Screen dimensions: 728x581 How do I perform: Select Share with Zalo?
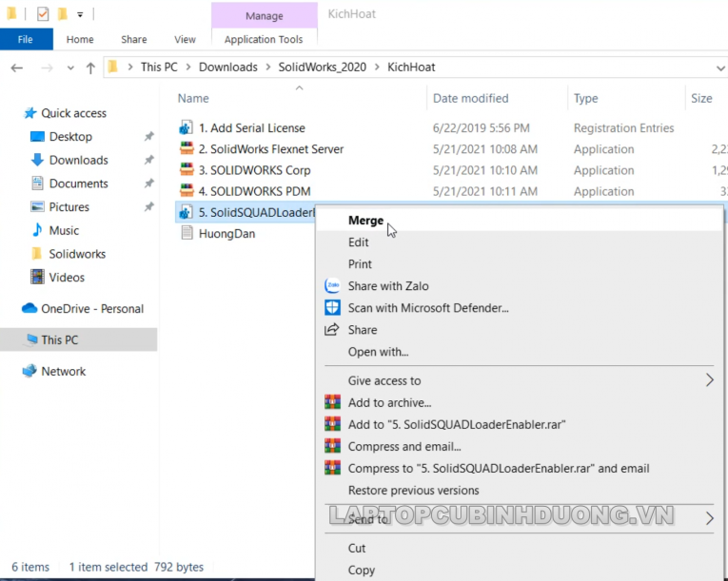click(519, 285)
